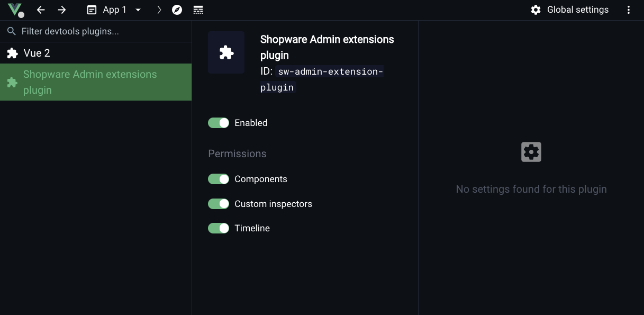The image size is (644, 315).
Task: Click the Vue devtools logo icon
Action: coord(16,10)
